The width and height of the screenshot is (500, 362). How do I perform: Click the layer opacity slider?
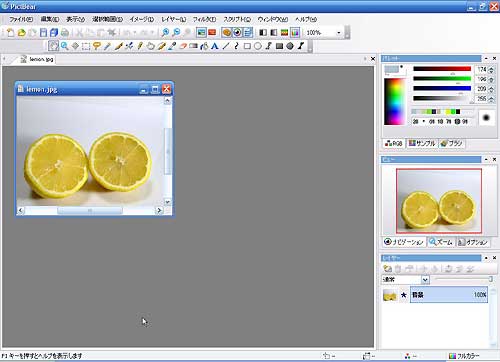tap(464, 279)
